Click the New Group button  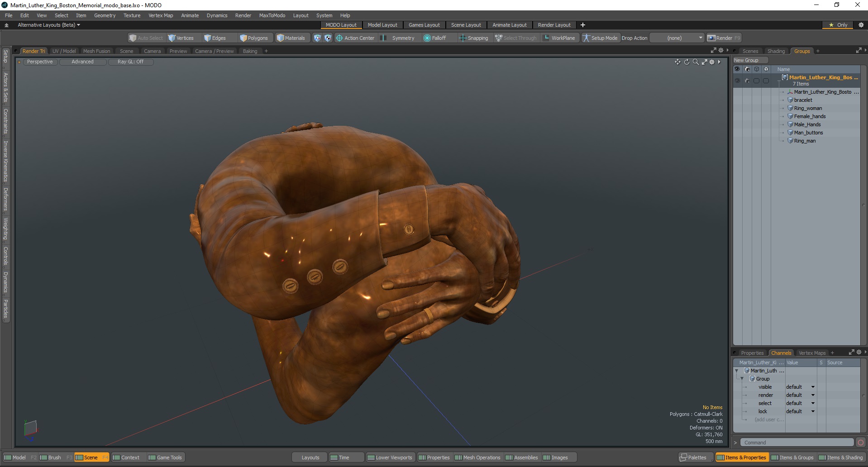pyautogui.click(x=750, y=60)
